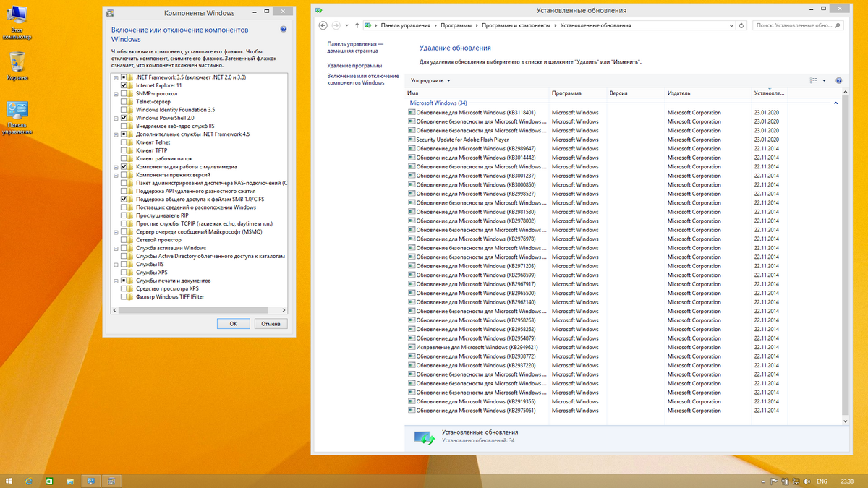
Task: Open help in Windows Features dialog
Action: [x=283, y=30]
